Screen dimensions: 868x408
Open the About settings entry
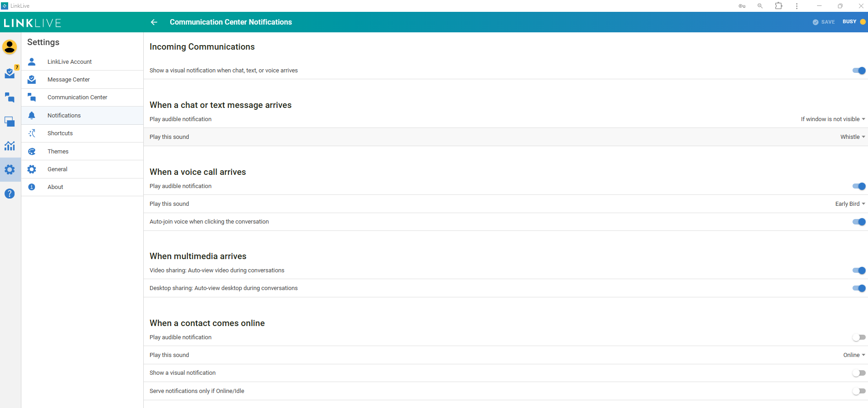click(56, 187)
